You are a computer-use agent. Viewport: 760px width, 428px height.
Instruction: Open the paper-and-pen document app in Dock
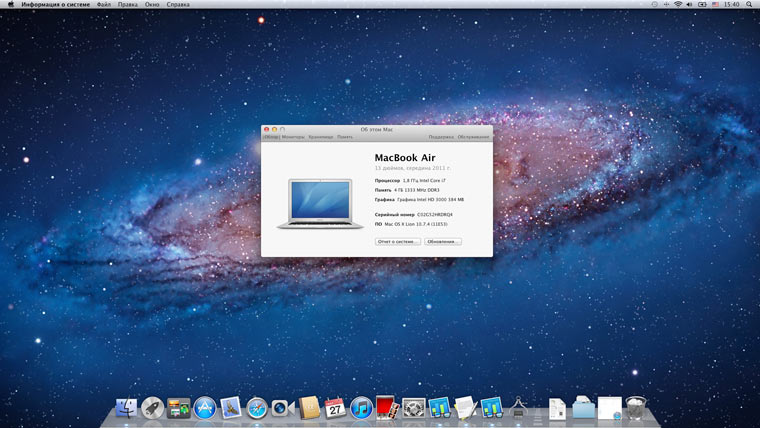466,408
